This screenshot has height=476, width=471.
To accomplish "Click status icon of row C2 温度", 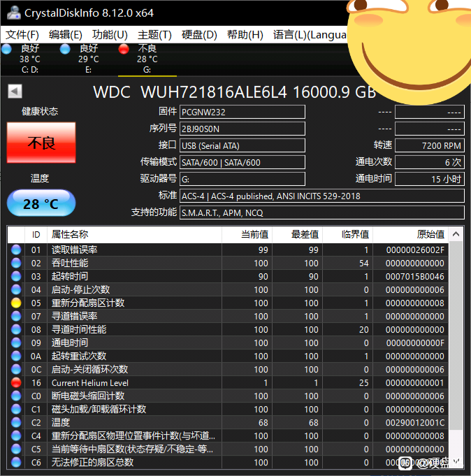I will click(x=16, y=422).
